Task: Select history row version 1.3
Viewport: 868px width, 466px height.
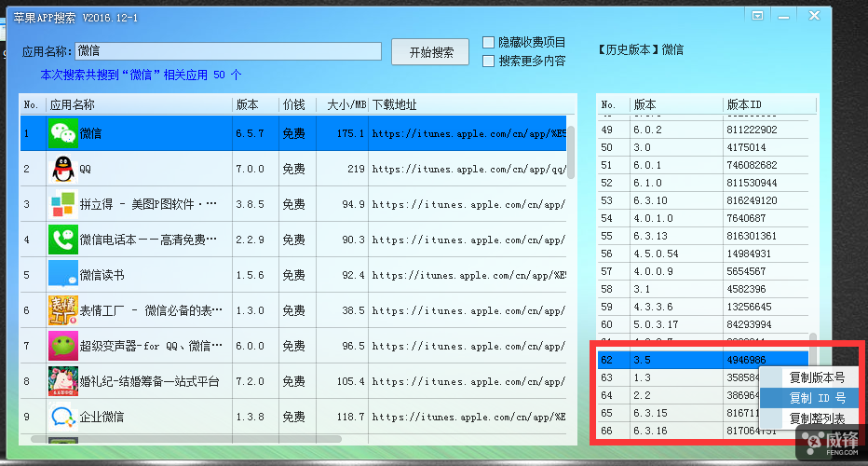Action: (x=679, y=377)
